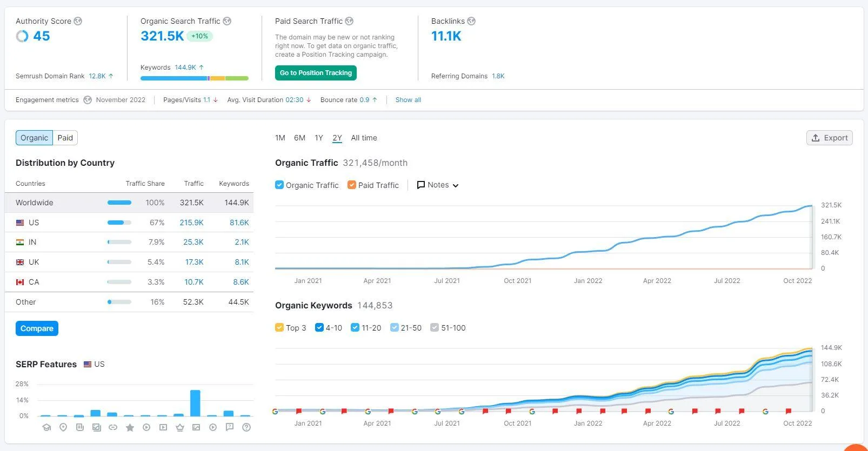Click the rectangular Video carousel play icon

tap(163, 427)
